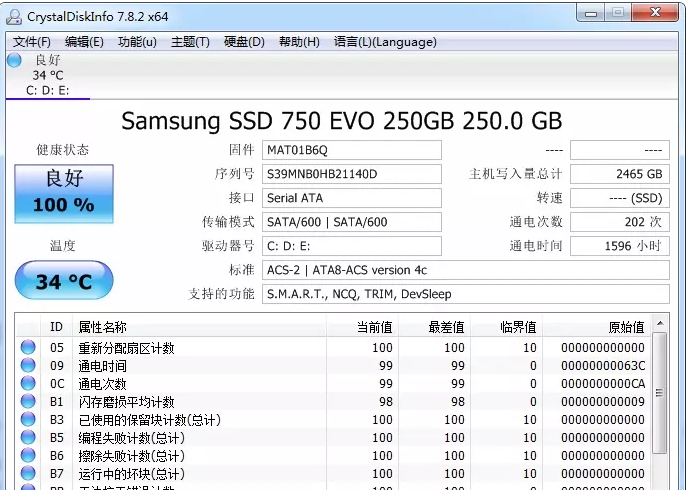Click the serial number field S39MNB0HB21140D
The image size is (687, 490).
click(351, 174)
